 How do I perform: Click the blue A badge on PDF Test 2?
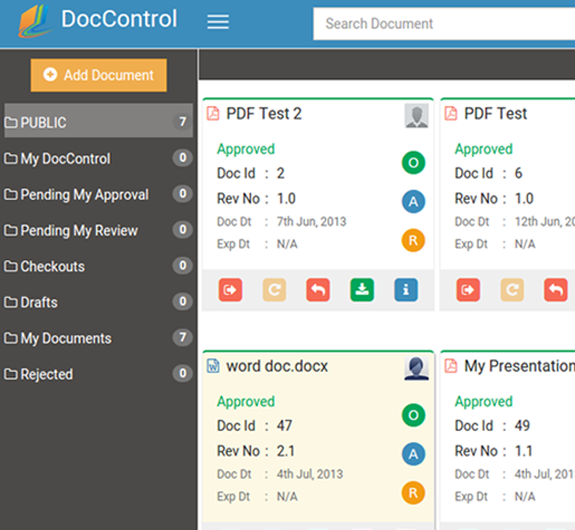(413, 201)
